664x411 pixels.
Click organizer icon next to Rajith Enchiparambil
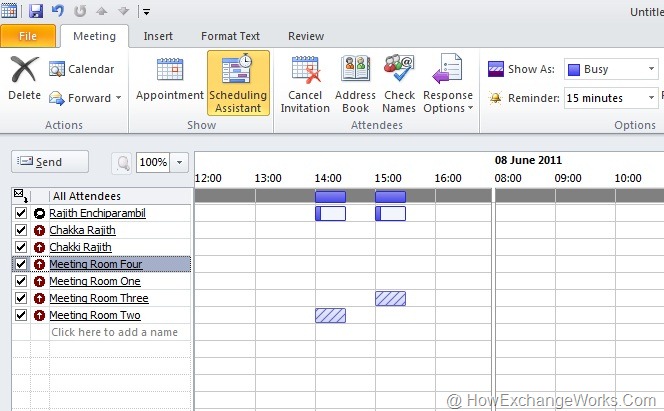click(x=39, y=213)
